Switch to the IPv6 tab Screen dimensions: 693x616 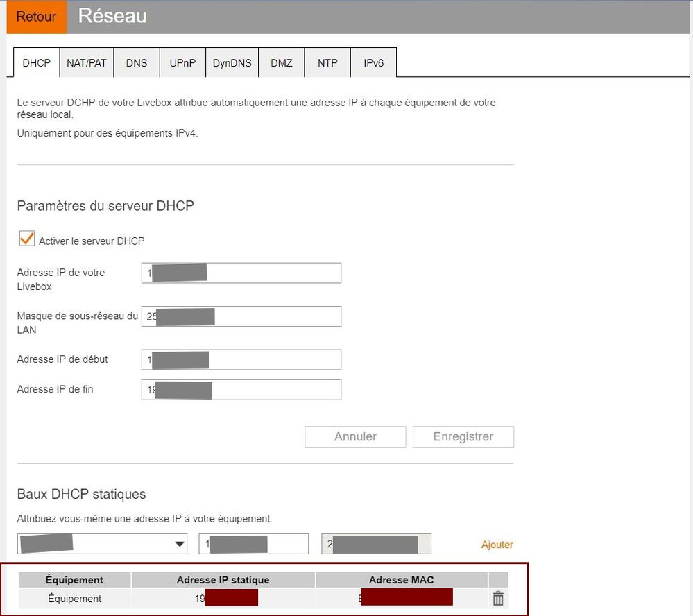[x=373, y=62]
